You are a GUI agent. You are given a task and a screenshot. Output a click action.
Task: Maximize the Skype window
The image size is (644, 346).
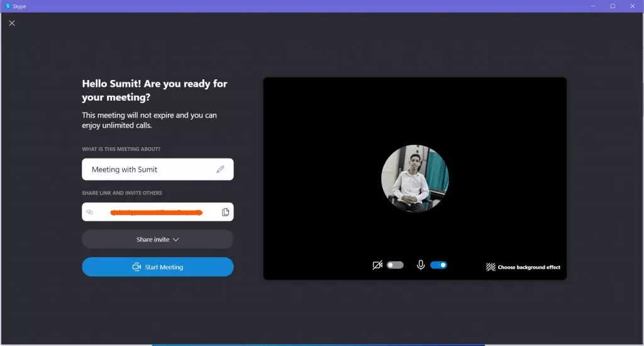click(x=613, y=6)
